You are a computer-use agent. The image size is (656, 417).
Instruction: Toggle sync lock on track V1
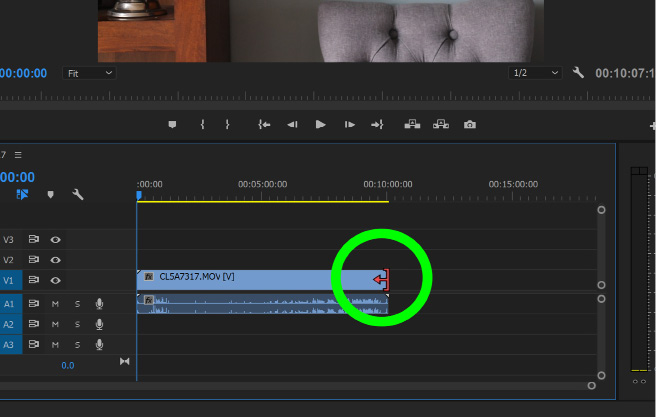(33, 280)
